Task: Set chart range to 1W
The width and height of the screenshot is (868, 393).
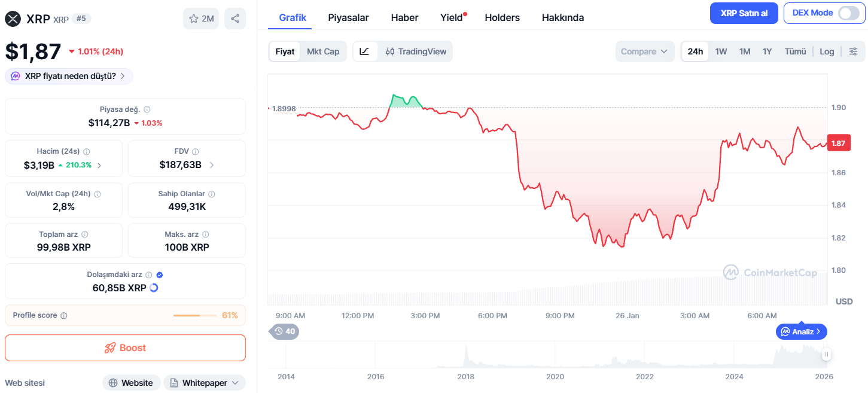Action: pyautogui.click(x=721, y=51)
